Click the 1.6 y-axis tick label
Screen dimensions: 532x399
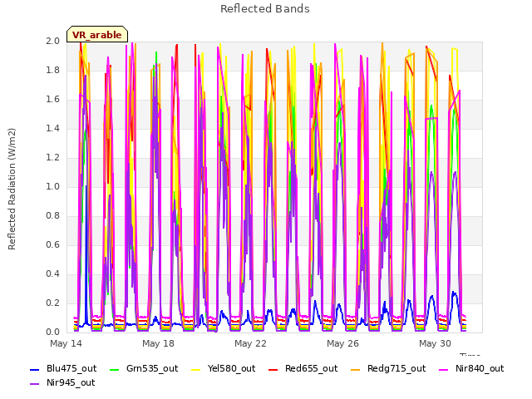(53, 100)
